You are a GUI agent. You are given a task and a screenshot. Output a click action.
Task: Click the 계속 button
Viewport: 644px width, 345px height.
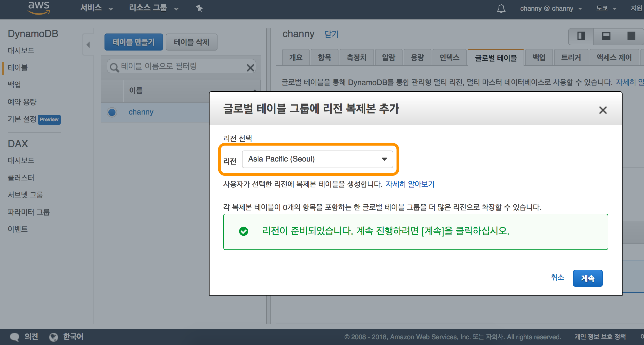point(588,278)
